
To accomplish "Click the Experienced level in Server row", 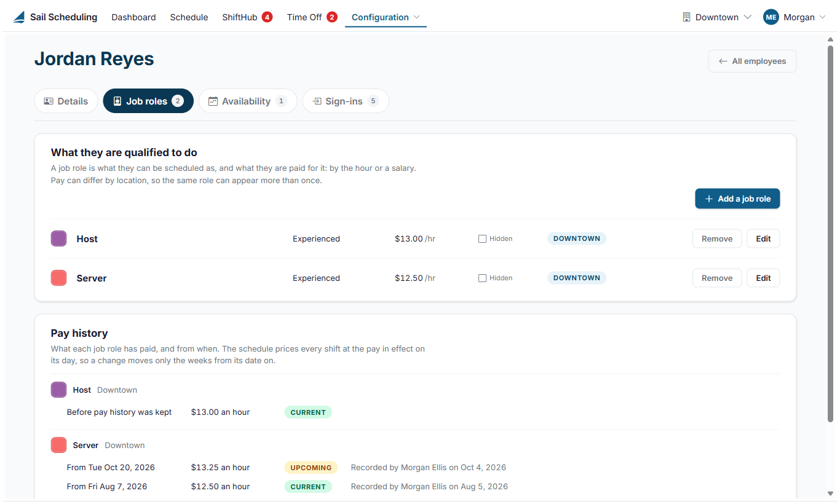I will 316,278.
